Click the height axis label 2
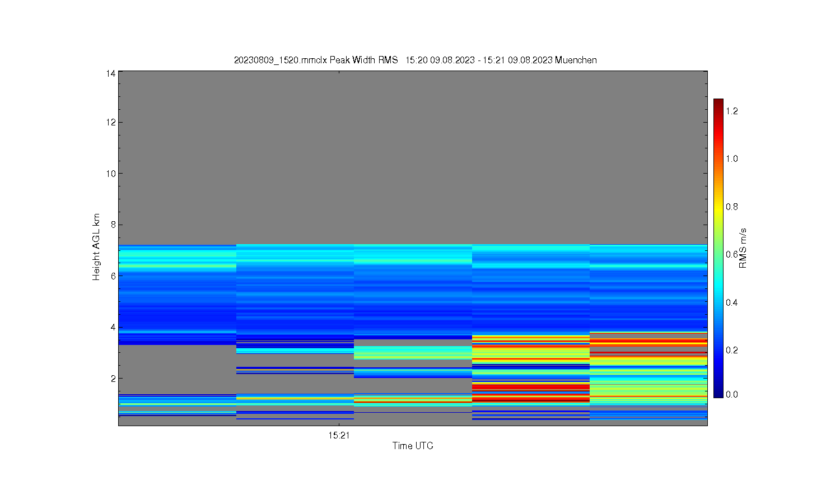Viewport: 840px width, 504px height. click(113, 379)
